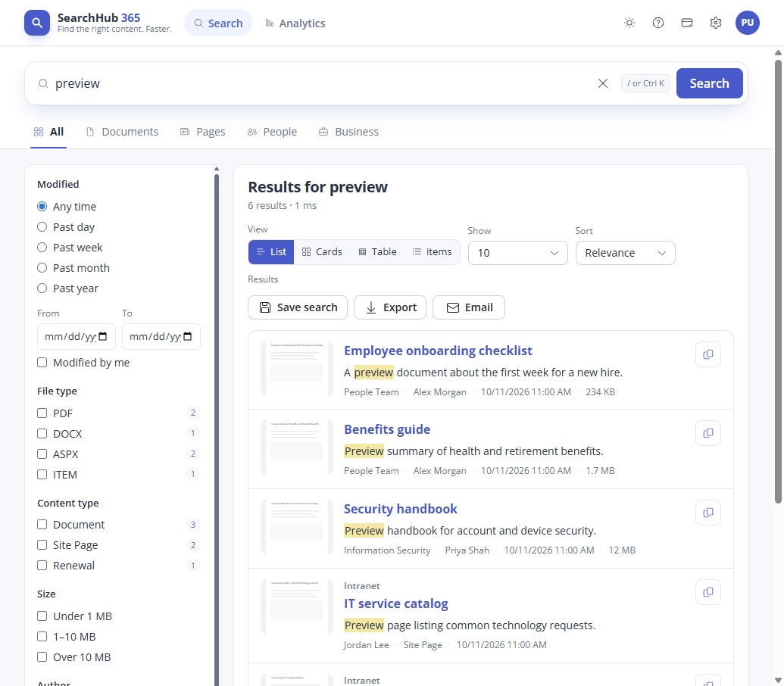This screenshot has height=686, width=784.
Task: Tick the ASPX file type checkbox
Action: coord(42,454)
